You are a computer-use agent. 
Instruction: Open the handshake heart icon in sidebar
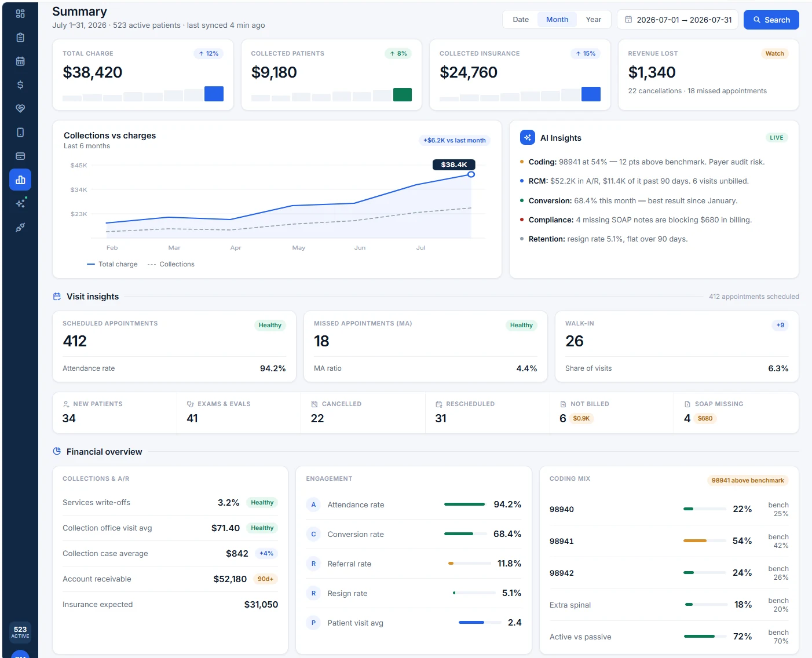click(20, 108)
